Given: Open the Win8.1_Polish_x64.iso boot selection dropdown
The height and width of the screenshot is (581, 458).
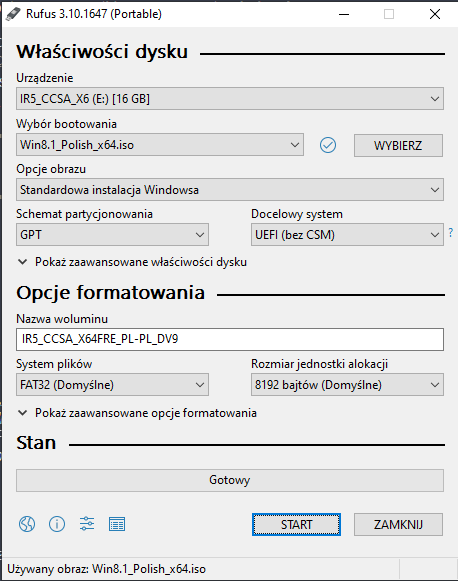Looking at the screenshot, I should tap(160, 145).
